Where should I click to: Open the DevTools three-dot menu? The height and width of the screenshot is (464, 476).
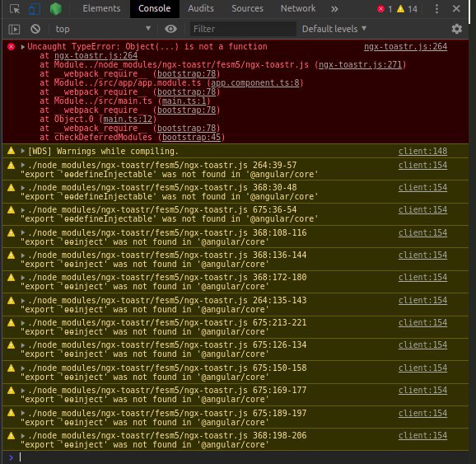[436, 9]
